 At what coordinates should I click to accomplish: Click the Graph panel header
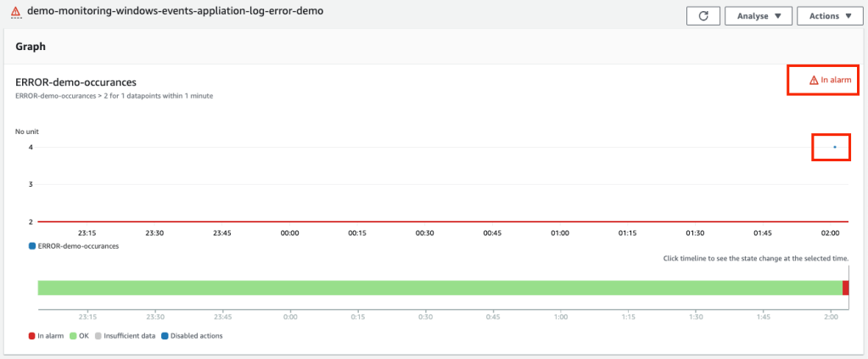pos(31,47)
